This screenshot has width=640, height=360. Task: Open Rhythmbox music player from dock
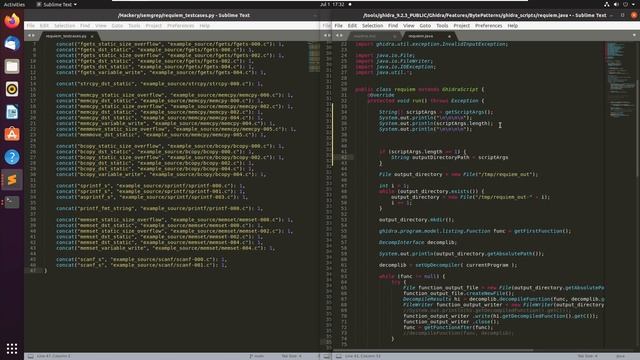click(x=12, y=89)
